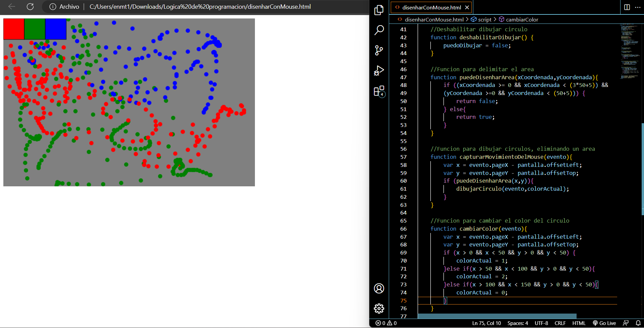The image size is (644, 328).
Task: Click the browser back arrow
Action: (12, 6)
